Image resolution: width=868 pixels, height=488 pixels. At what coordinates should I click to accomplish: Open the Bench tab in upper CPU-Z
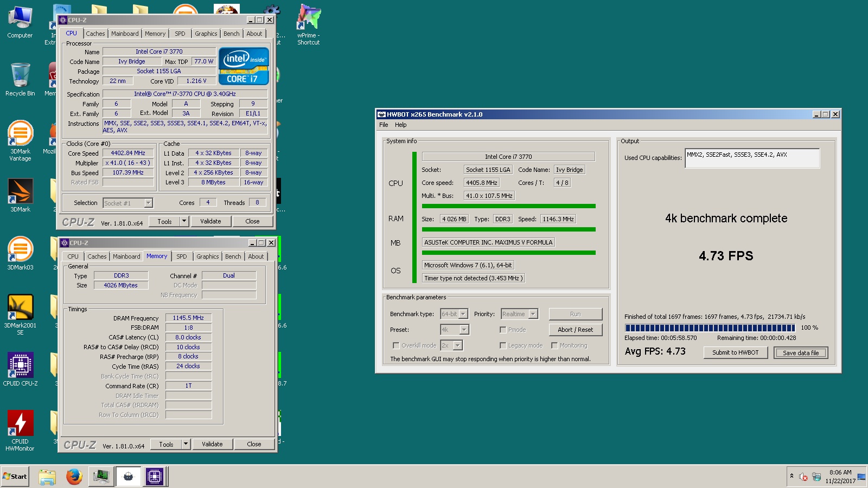232,34
